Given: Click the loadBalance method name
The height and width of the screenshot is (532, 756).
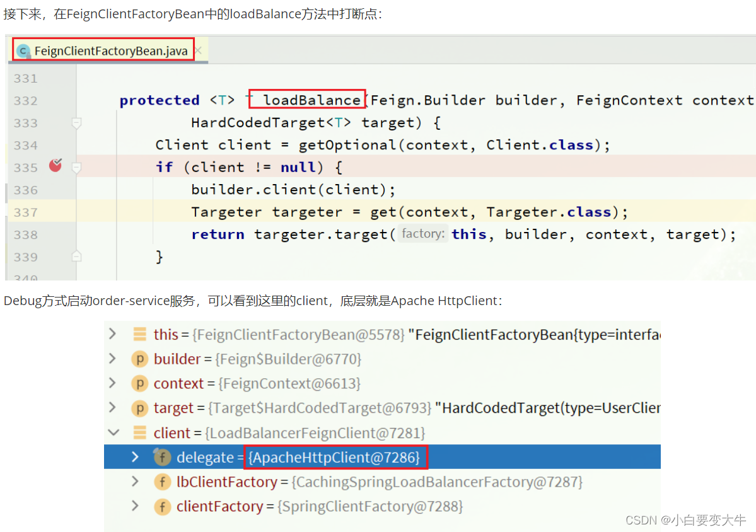Looking at the screenshot, I should click(x=311, y=100).
